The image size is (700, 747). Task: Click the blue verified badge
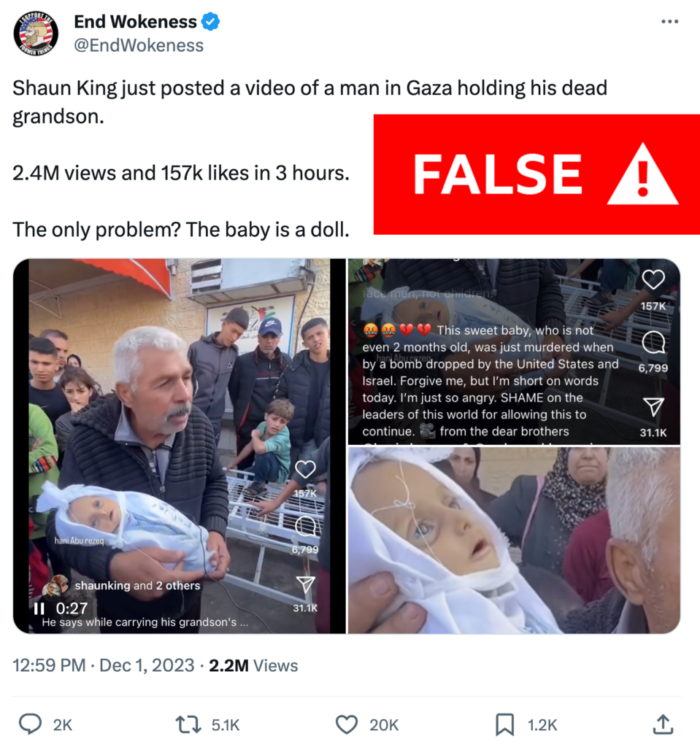coord(210,22)
